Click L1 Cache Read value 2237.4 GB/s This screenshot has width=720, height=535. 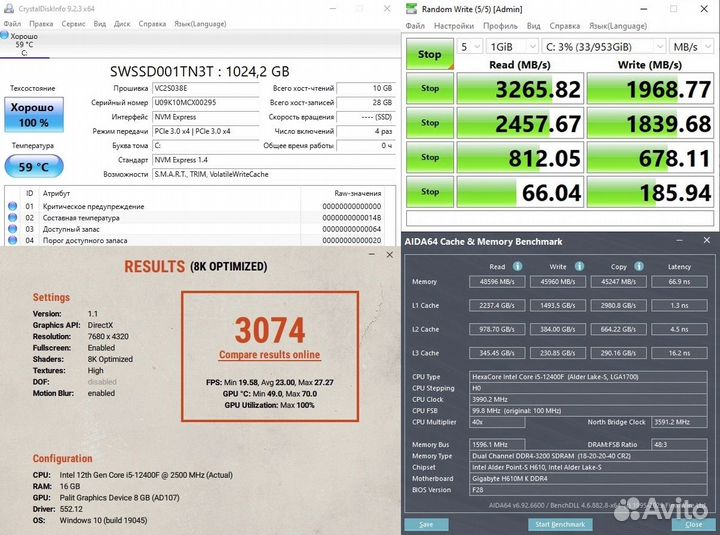497,305
